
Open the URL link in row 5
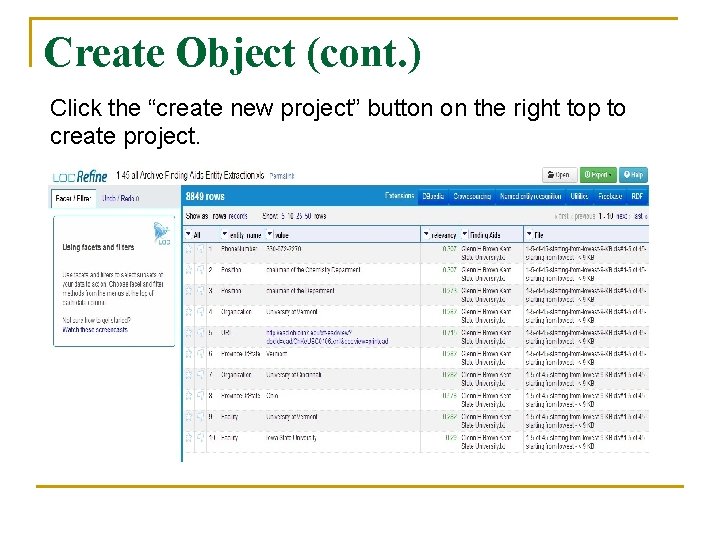pos(327,337)
